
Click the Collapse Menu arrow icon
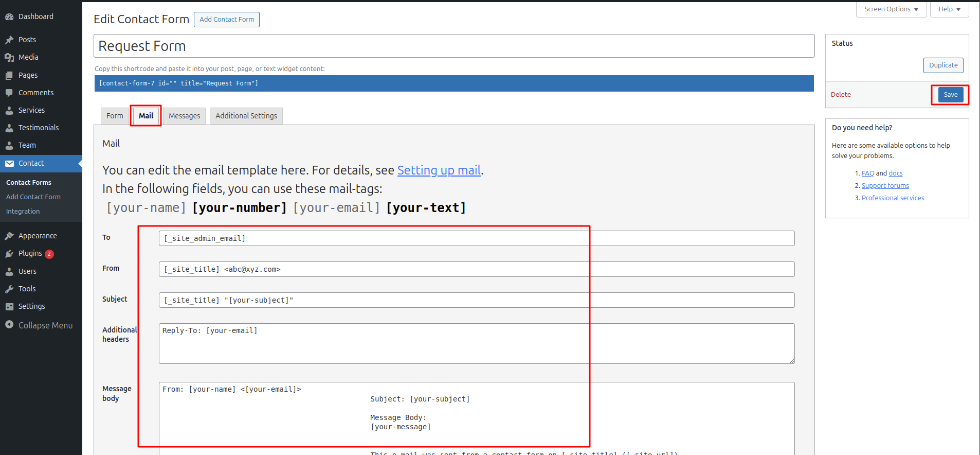[9, 324]
